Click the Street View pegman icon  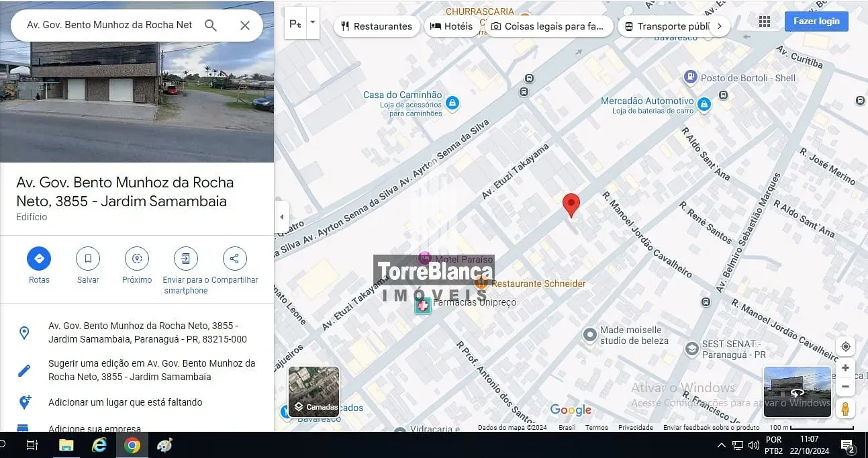[846, 408]
